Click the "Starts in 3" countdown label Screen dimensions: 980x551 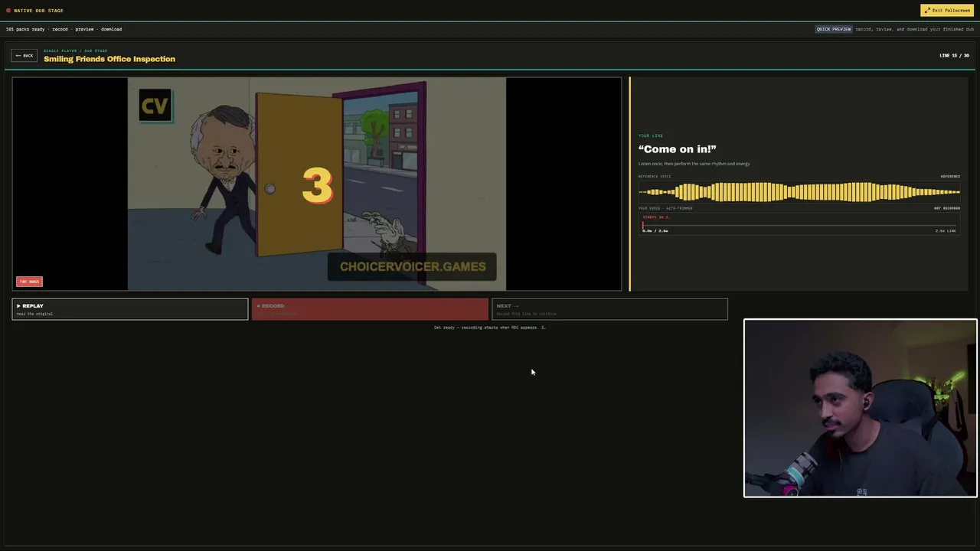click(x=656, y=217)
